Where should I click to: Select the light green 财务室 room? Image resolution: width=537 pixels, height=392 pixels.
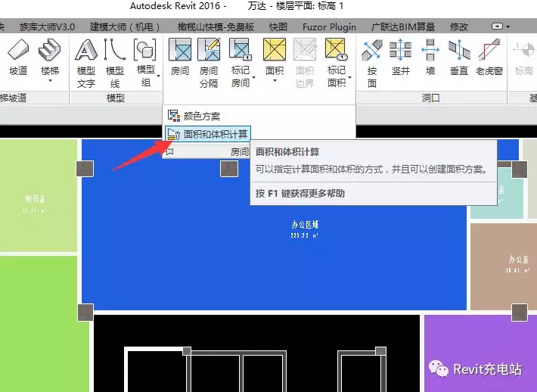coord(39,195)
